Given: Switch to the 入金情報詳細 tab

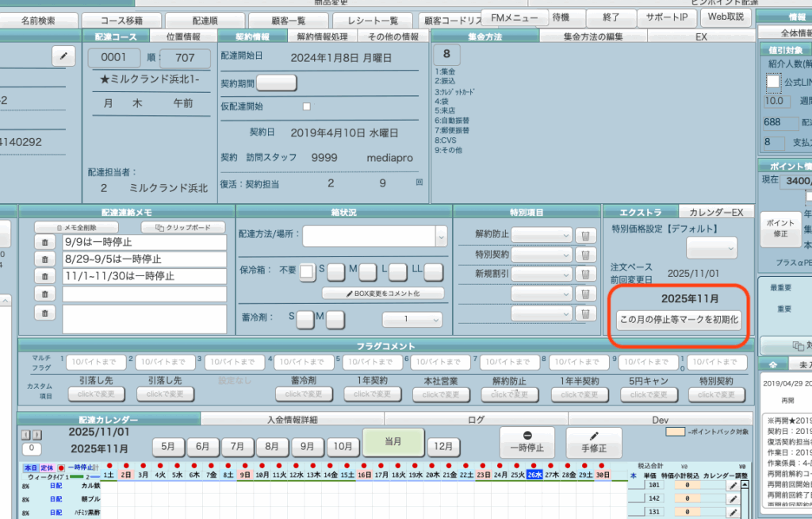Looking at the screenshot, I should [x=292, y=419].
